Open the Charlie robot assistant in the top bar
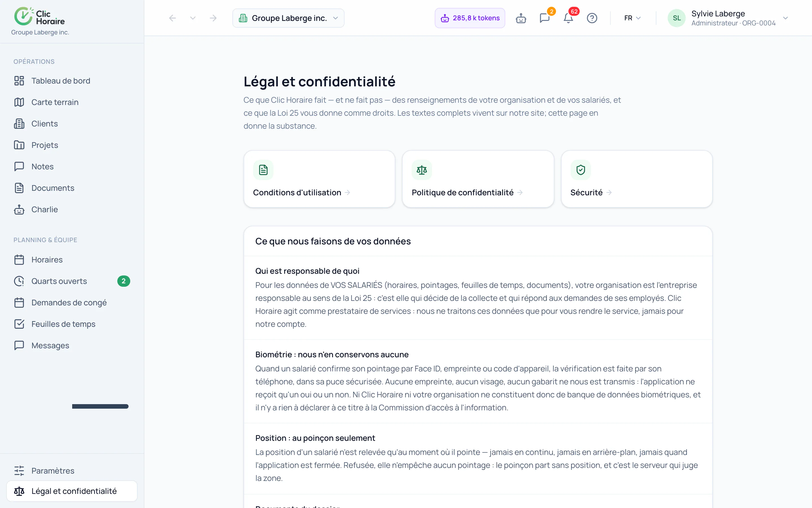The width and height of the screenshot is (812, 508). click(521, 18)
